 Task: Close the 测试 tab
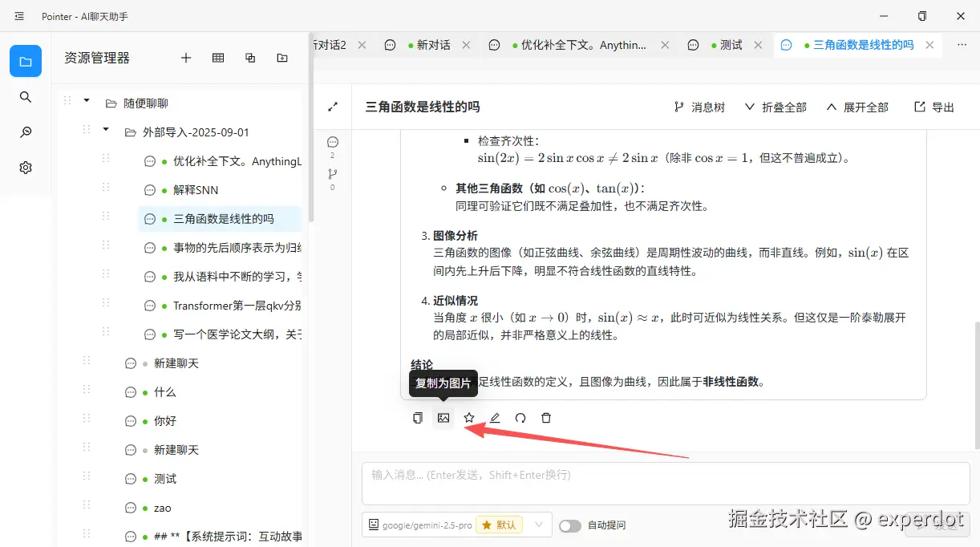pos(759,45)
